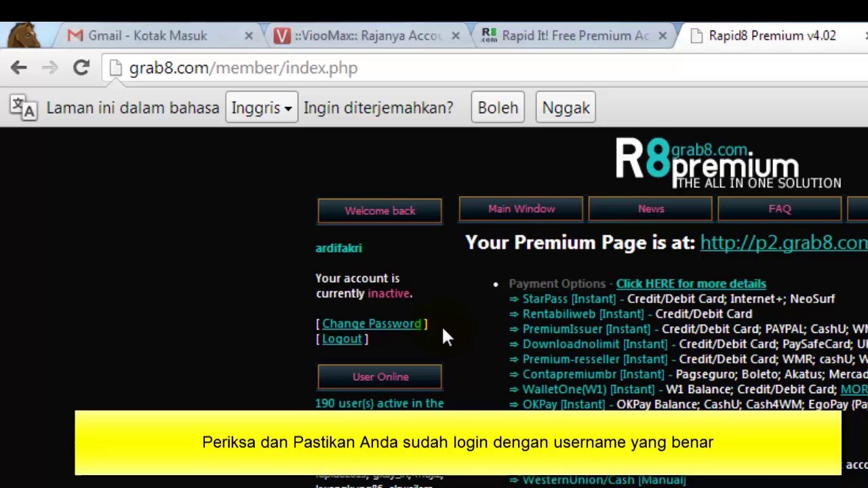Choose the OKPay [Instant] payment option
The height and width of the screenshot is (488, 868).
click(564, 405)
